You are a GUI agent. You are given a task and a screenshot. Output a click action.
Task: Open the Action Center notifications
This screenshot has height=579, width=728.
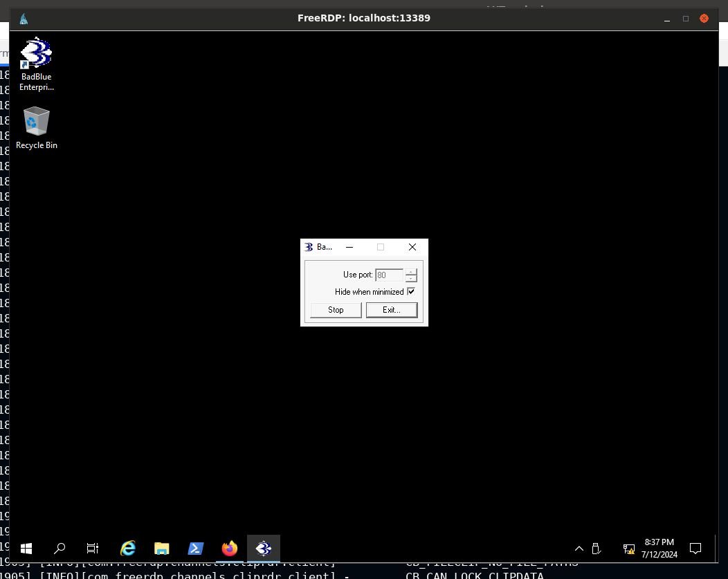coord(695,549)
